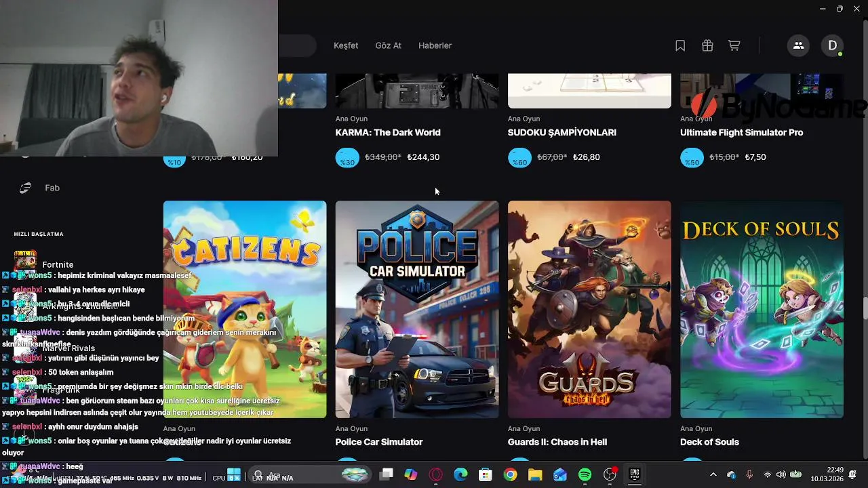The width and height of the screenshot is (868, 488).
Task: Open the gift redeem icon
Action: tap(707, 45)
